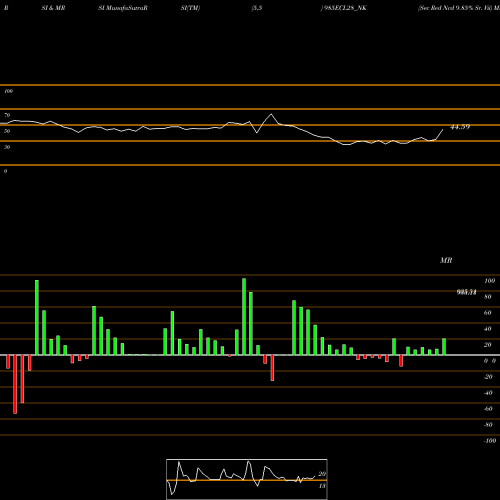Click the 44.59 current RSI value label
The image size is (500, 500).
[x=460, y=127]
